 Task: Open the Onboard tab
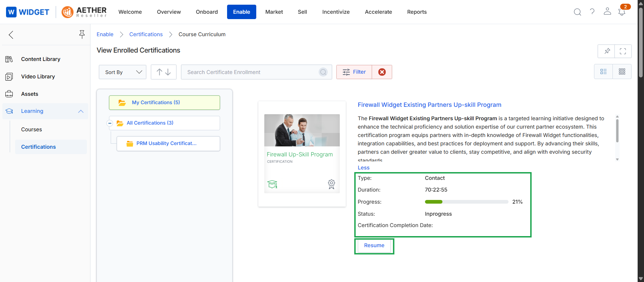(x=207, y=12)
